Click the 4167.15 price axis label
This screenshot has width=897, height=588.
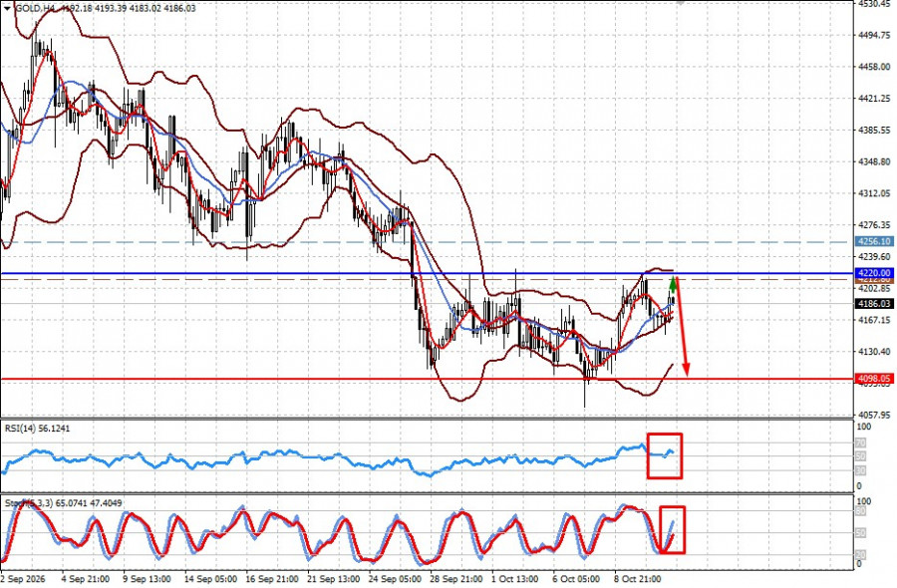pos(875,320)
